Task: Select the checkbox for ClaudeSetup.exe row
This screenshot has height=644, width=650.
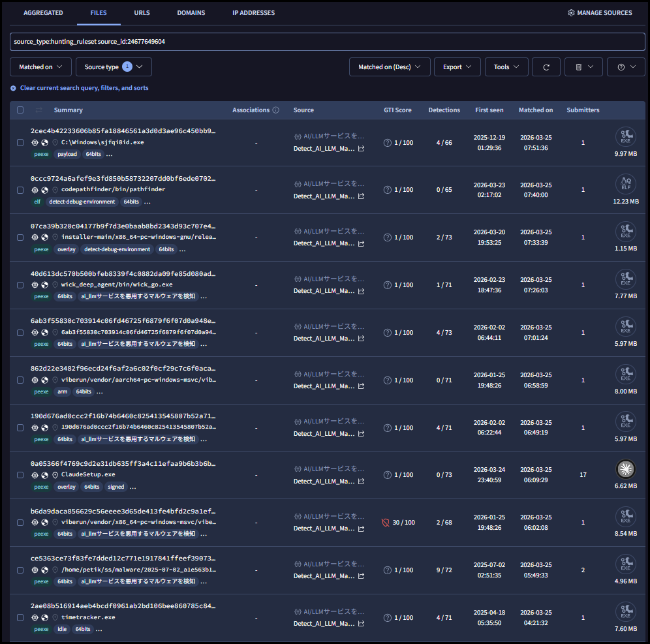Action: pos(20,475)
